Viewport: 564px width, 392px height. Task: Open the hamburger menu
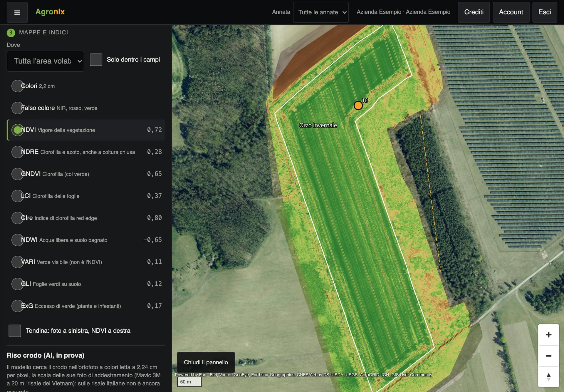point(17,12)
